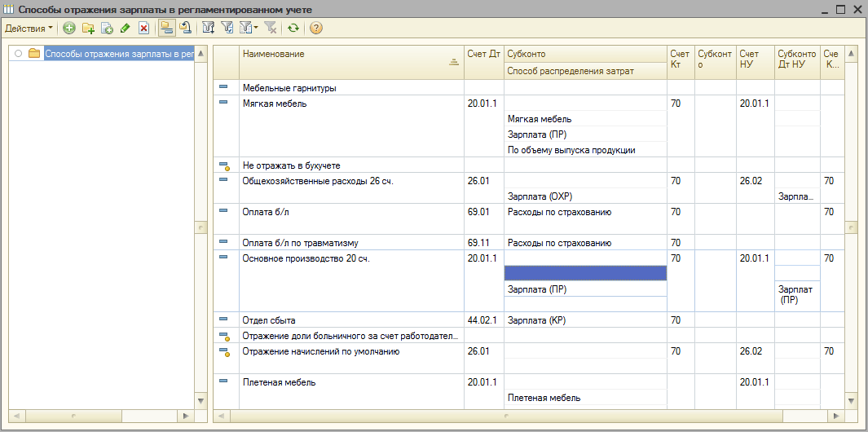Toggle hierarchical view mode button
This screenshot has height=432, width=868.
tap(166, 29)
